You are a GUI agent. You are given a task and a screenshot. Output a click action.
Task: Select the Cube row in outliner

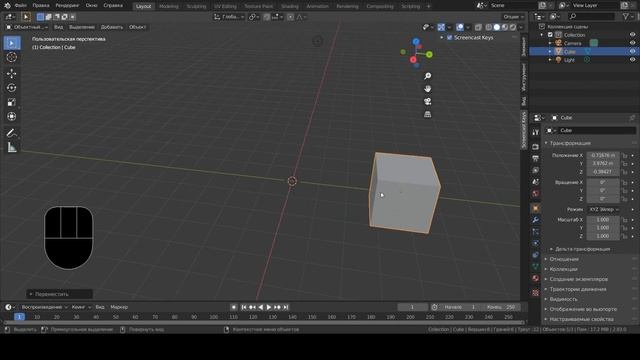[584, 51]
